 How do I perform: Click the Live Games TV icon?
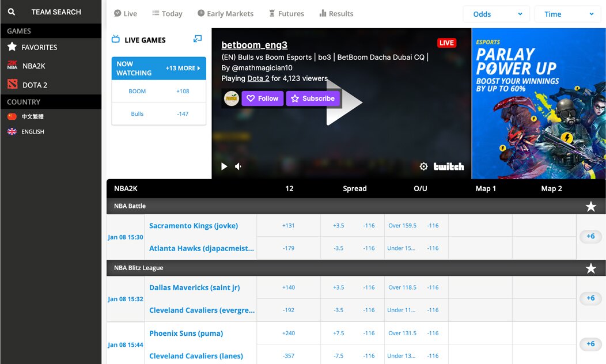(116, 39)
